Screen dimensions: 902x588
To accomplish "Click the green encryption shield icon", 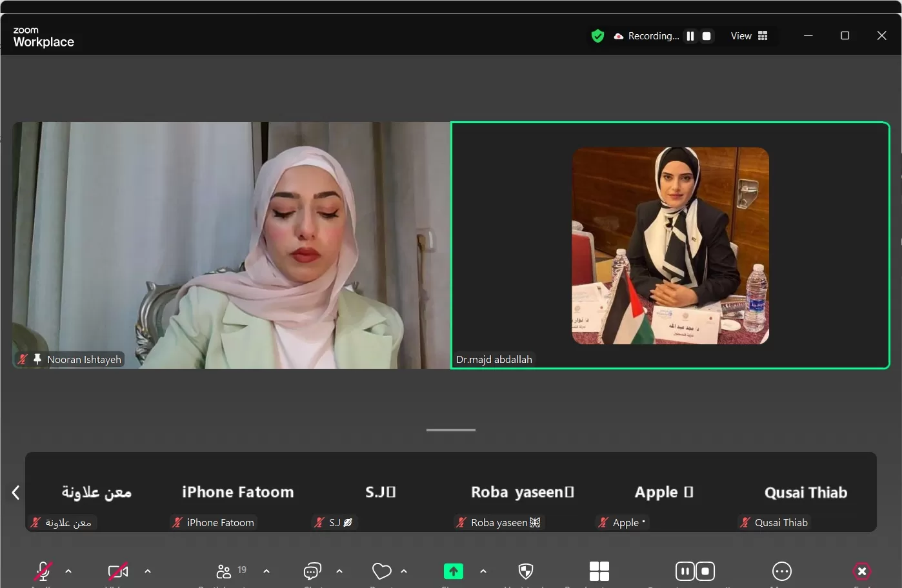I will tap(598, 36).
